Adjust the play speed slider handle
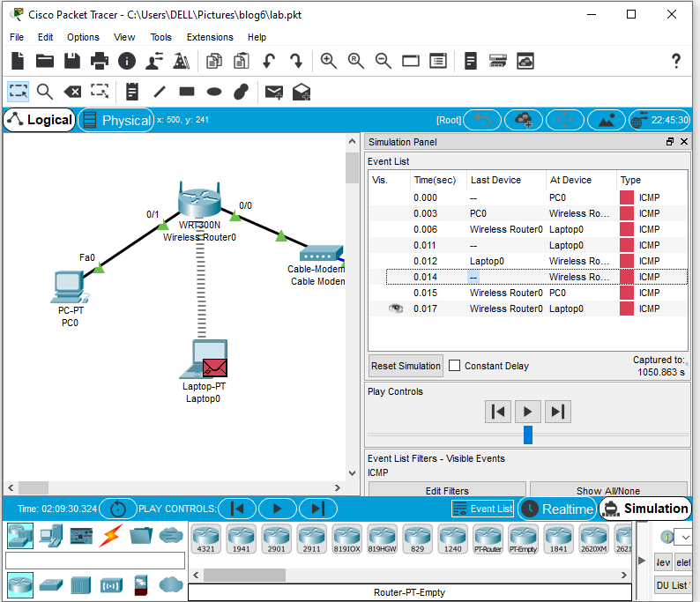 [528, 435]
